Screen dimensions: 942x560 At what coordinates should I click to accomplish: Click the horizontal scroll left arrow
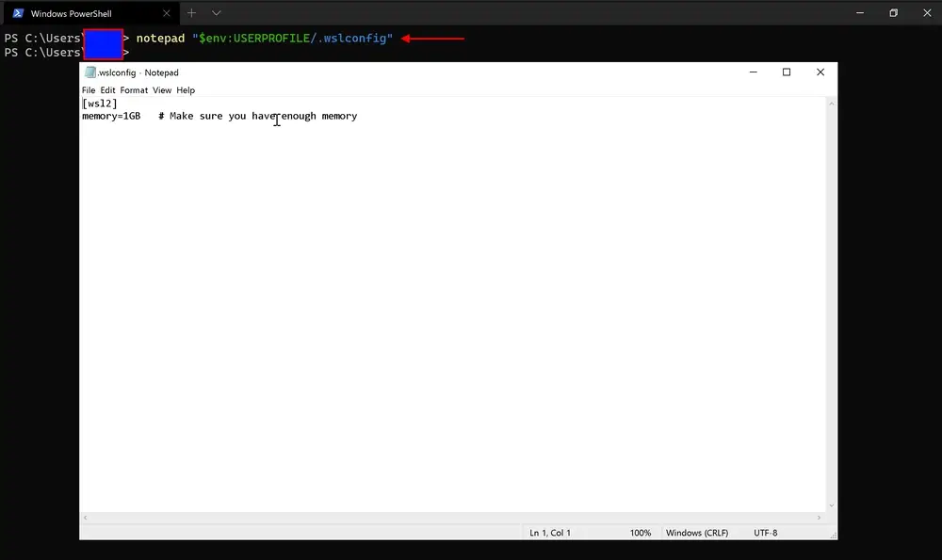86,518
